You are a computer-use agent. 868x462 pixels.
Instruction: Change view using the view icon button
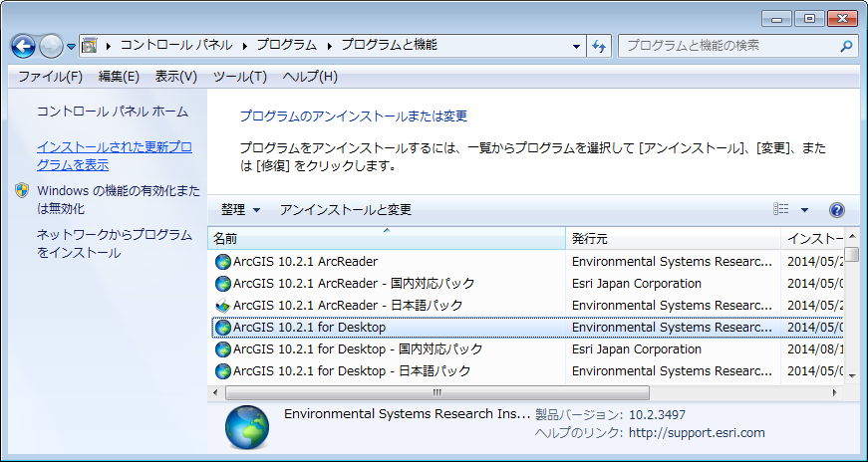pos(781,209)
